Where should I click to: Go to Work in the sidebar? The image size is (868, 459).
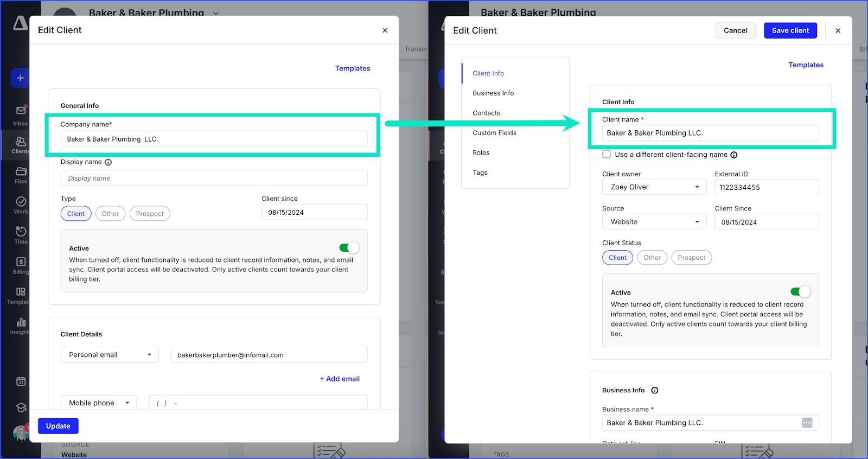coord(21,205)
